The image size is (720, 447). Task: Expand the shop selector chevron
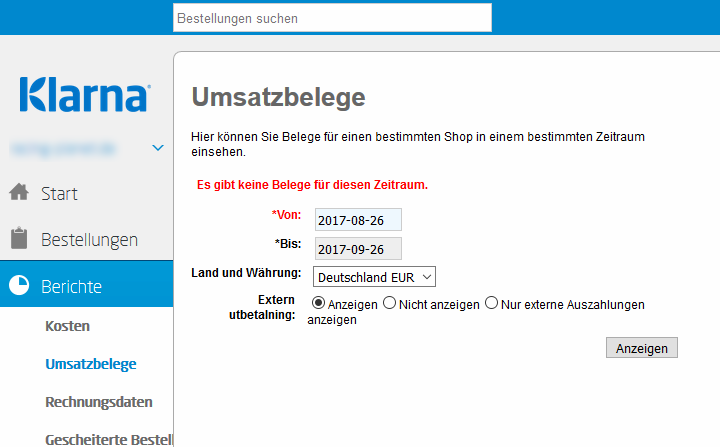pos(158,148)
